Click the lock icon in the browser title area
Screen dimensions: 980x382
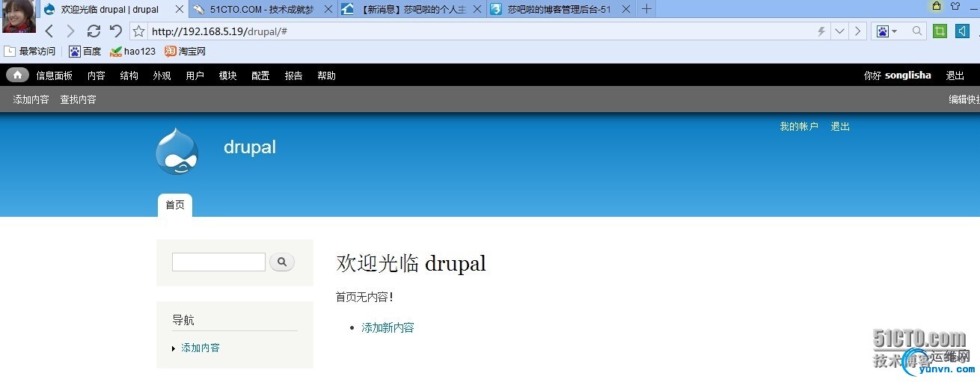937,6
